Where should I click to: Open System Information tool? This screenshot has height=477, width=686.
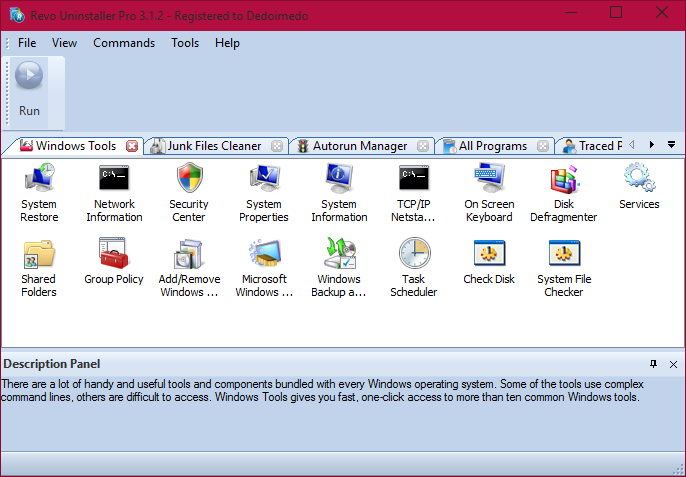[x=339, y=193]
